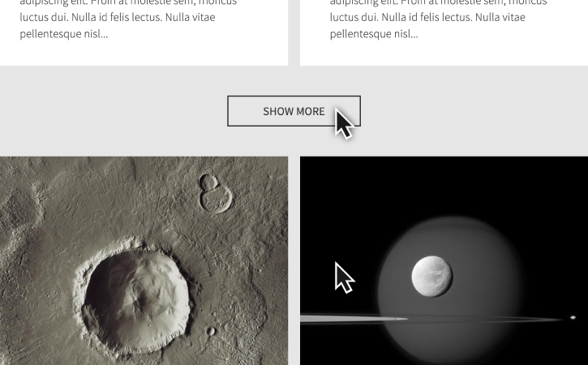Screen dimensions: 588x365
Task: Click the tiny crater below the large crater
Action: 211,331
